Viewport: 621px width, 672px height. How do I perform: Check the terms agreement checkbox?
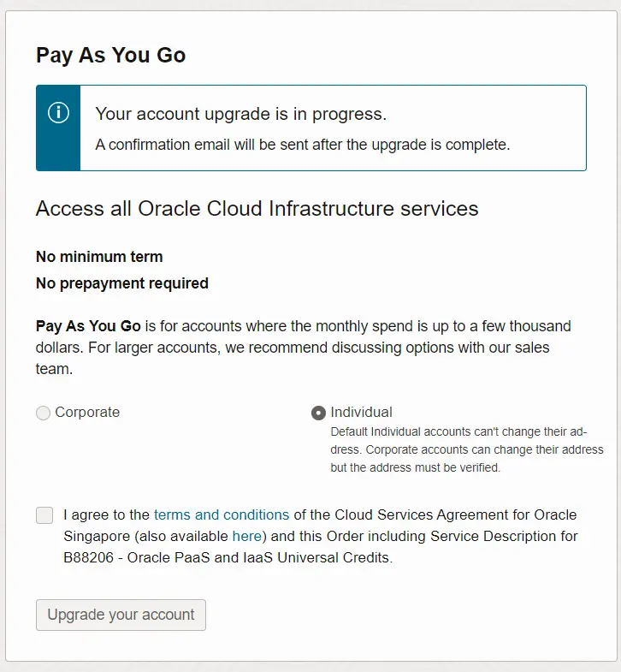44,514
